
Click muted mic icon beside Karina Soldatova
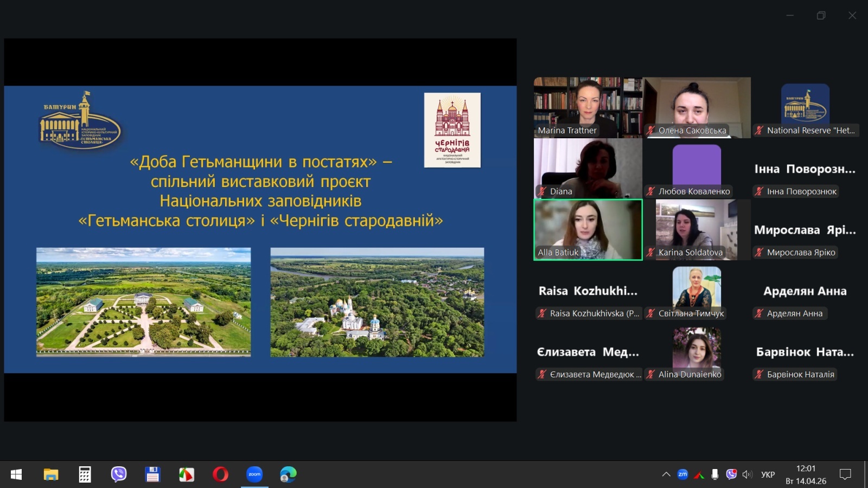click(x=651, y=252)
